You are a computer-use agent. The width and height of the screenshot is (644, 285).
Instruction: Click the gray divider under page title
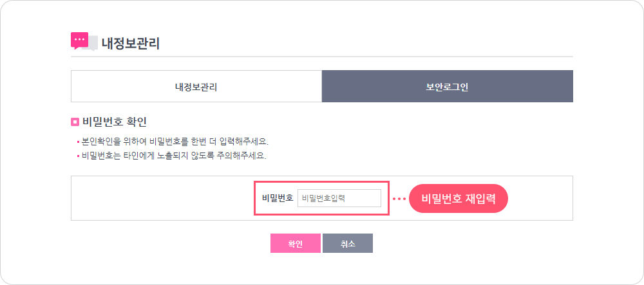(x=321, y=56)
